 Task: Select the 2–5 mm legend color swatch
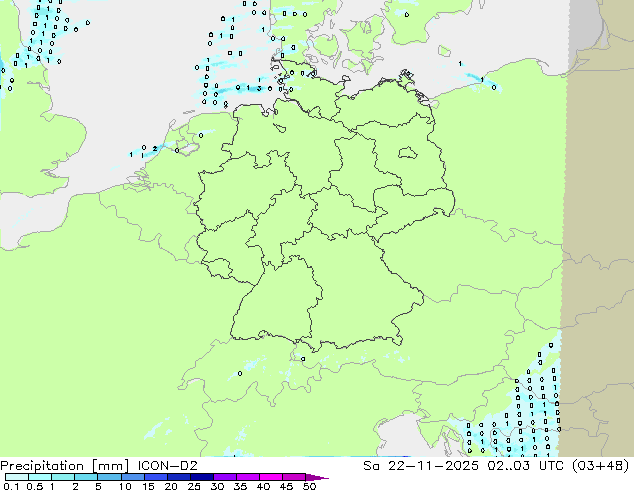86,477
